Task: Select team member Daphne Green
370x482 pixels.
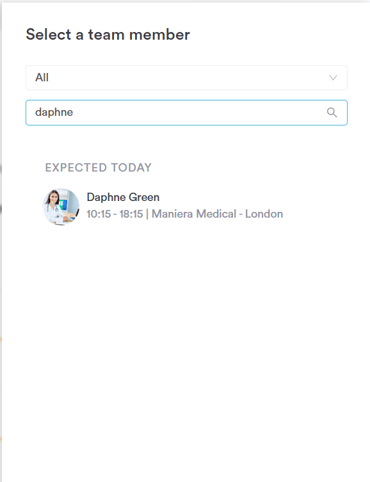Action: point(123,197)
